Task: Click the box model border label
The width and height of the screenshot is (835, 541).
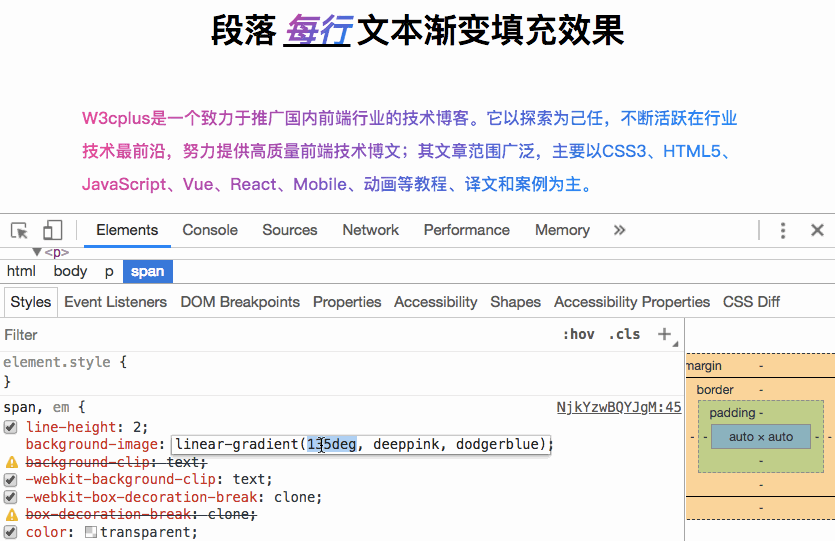Action: [715, 390]
